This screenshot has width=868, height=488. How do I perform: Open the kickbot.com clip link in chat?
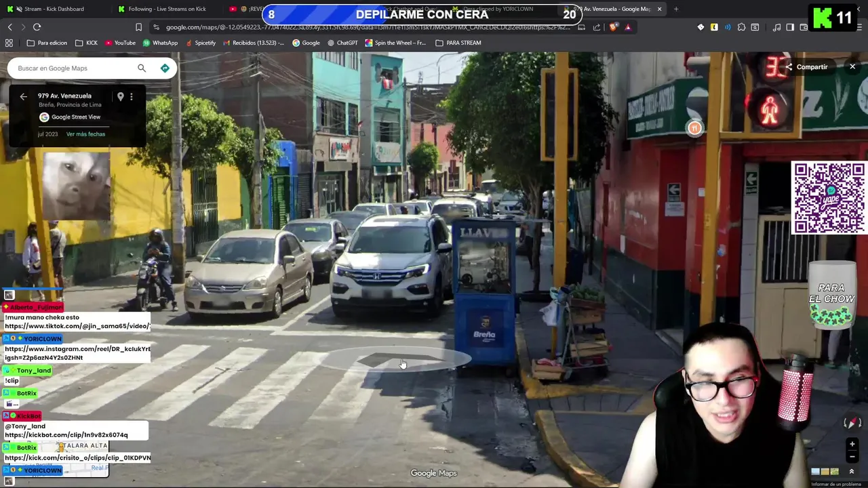[x=66, y=435]
